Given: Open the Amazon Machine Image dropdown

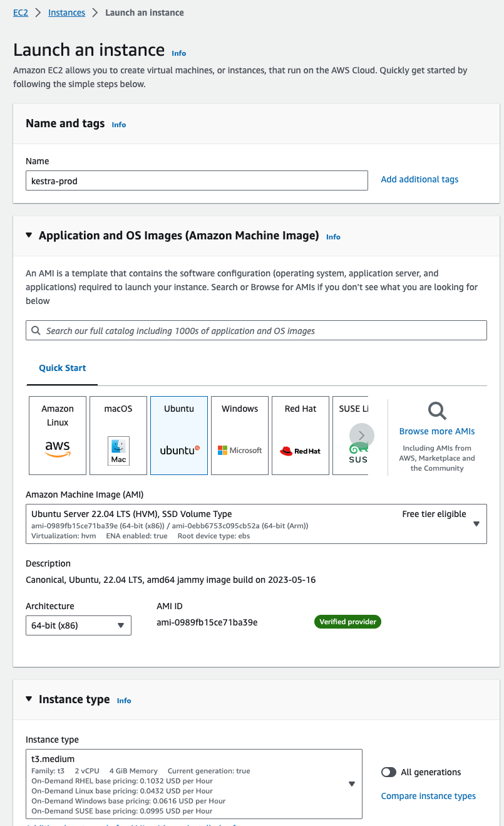Looking at the screenshot, I should [256, 523].
